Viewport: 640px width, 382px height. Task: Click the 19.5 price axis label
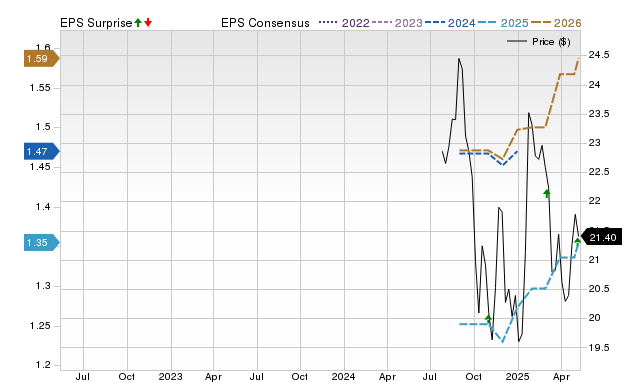(x=599, y=347)
